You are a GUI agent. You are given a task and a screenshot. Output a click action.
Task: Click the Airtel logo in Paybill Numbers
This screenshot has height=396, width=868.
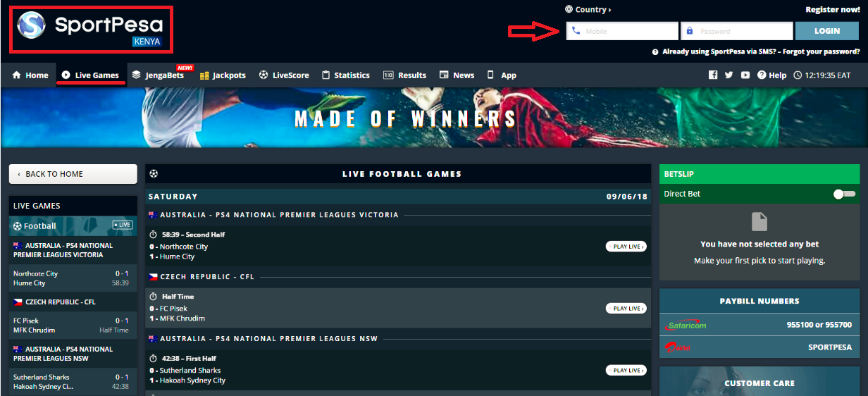(x=678, y=347)
